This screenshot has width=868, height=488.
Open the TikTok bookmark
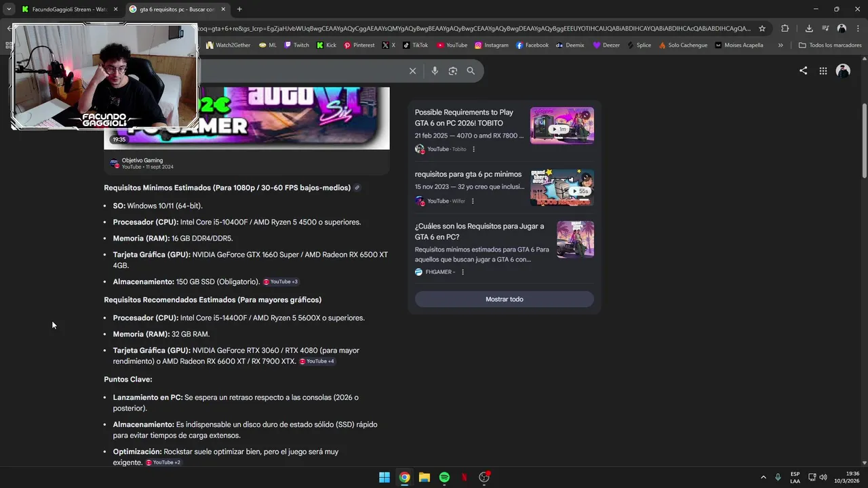(x=415, y=45)
